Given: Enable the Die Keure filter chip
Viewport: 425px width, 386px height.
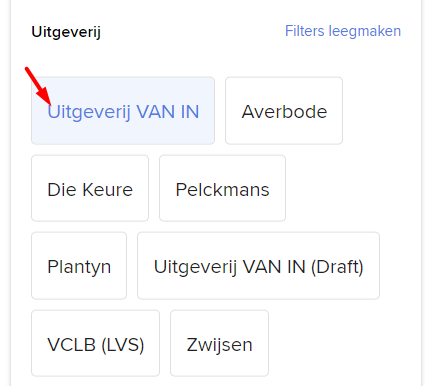Looking at the screenshot, I should tap(90, 188).
